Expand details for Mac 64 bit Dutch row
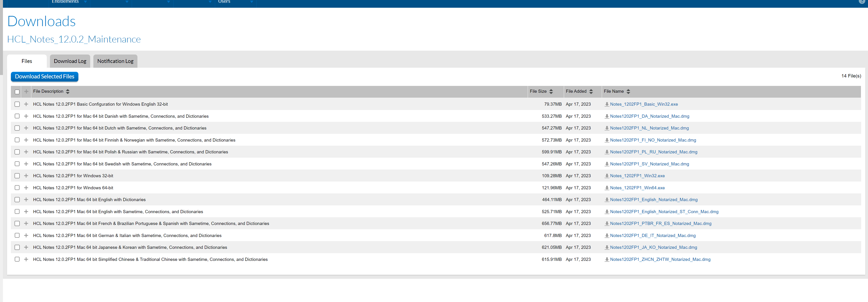 pyautogui.click(x=26, y=128)
